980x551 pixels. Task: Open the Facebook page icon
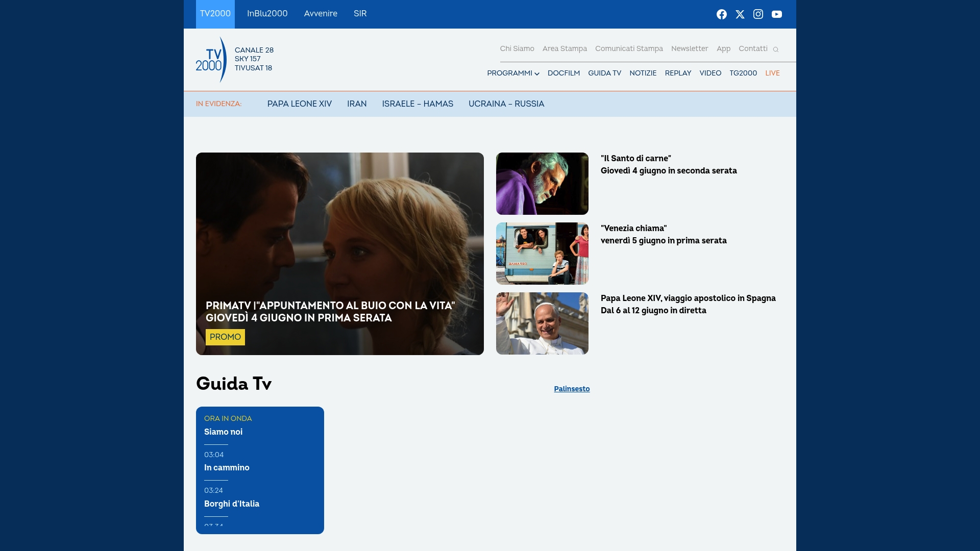[721, 14]
